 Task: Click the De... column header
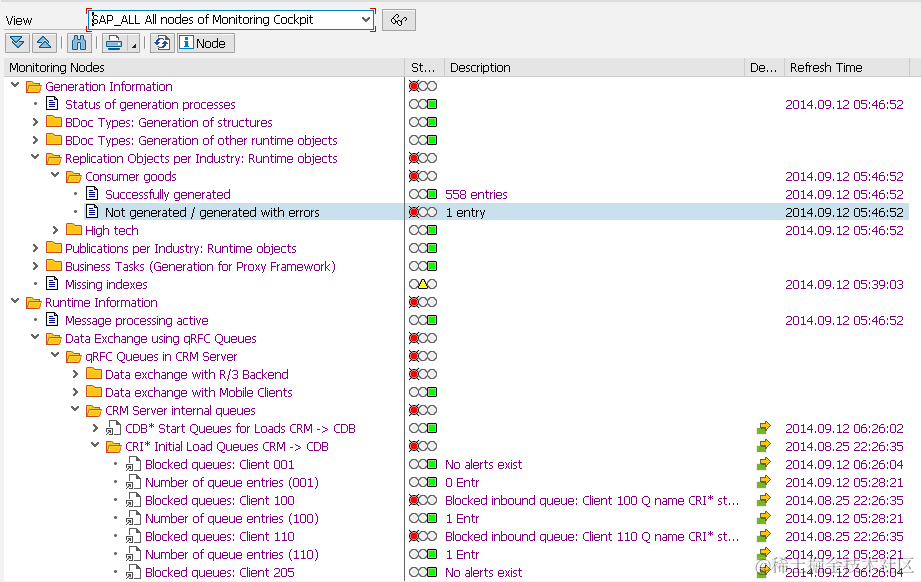[x=764, y=68]
